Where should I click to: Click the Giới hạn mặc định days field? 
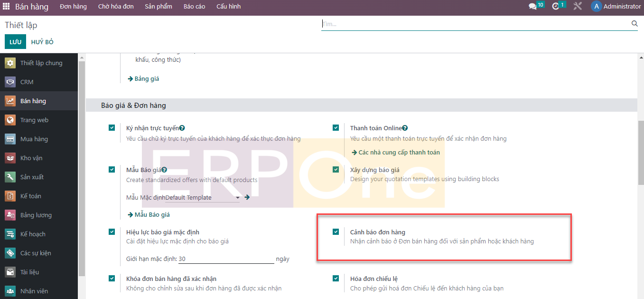pyautogui.click(x=226, y=259)
